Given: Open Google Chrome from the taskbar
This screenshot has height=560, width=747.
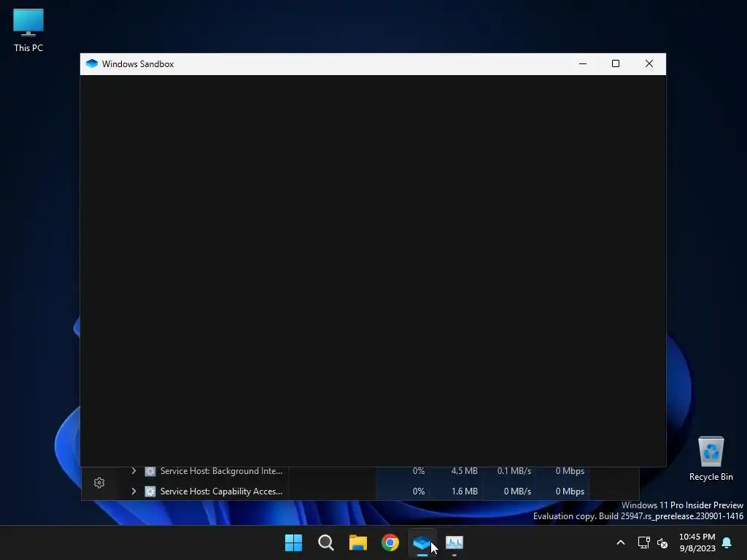Looking at the screenshot, I should pyautogui.click(x=390, y=542).
